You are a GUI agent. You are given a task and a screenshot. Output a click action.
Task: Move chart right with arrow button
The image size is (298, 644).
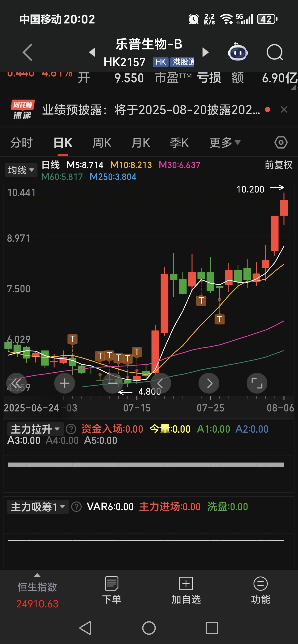point(209,383)
